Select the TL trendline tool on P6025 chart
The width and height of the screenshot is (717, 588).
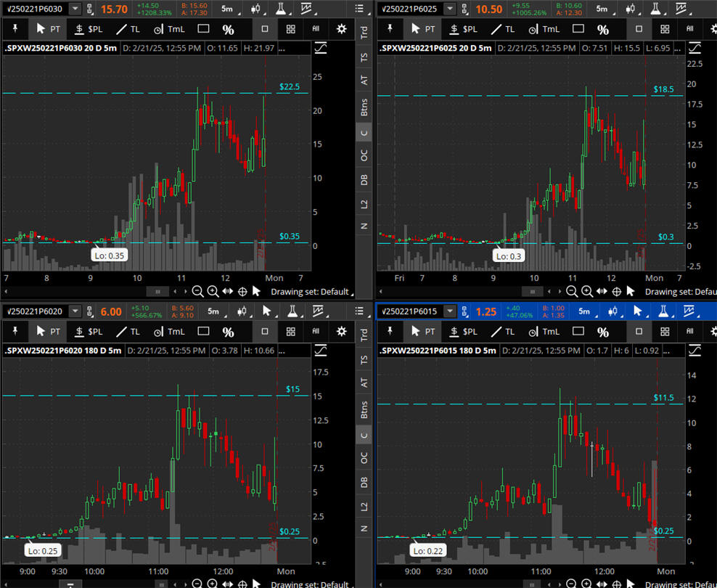tap(502, 29)
